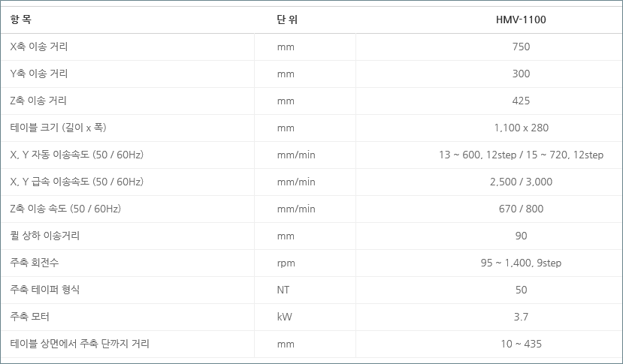Click the X-axis travel value 750
623x364 pixels.
pyautogui.click(x=521, y=47)
